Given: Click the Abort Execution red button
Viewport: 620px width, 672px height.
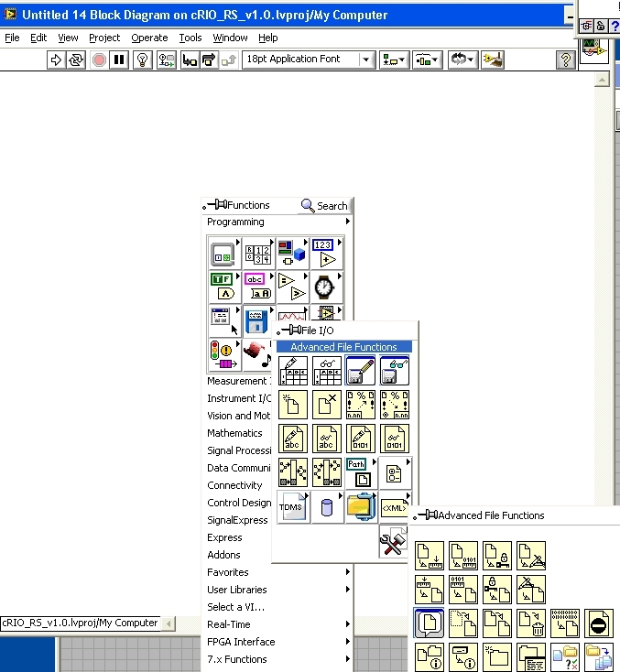Looking at the screenshot, I should (99, 60).
